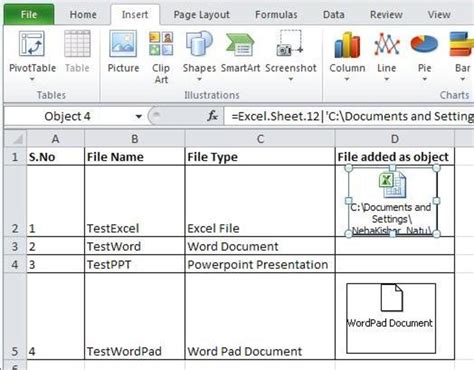Open the Name Box dropdown arrow
Screen dimensions: 474x370
click(x=139, y=116)
